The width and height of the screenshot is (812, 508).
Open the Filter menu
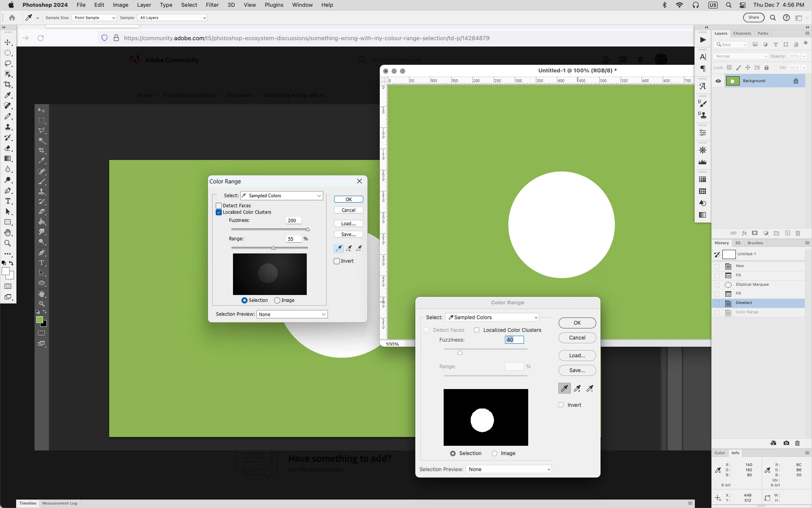212,5
